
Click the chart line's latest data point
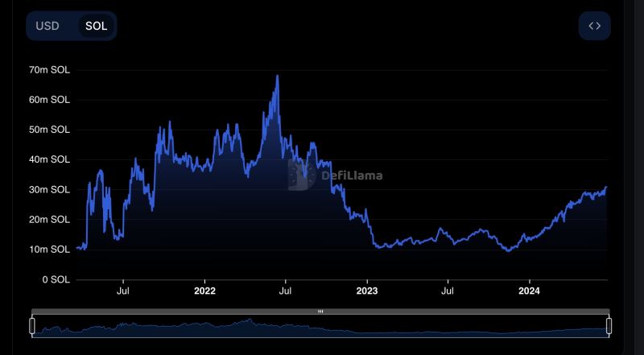[606, 187]
